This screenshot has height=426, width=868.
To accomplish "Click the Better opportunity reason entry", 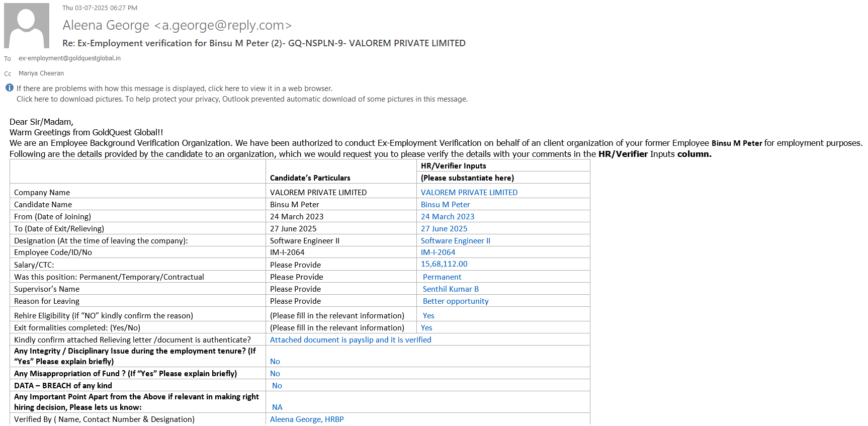I will click(455, 301).
